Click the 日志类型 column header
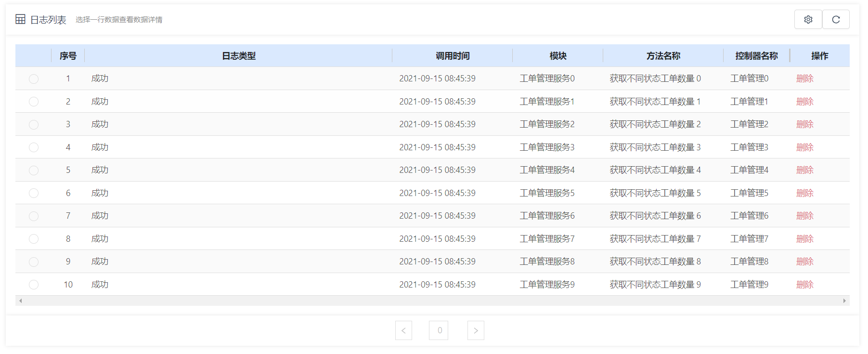This screenshot has height=354, width=868. 238,56
